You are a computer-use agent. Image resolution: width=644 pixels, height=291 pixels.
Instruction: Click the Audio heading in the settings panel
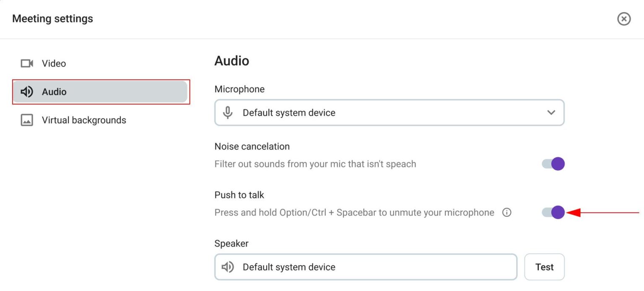[x=232, y=61]
